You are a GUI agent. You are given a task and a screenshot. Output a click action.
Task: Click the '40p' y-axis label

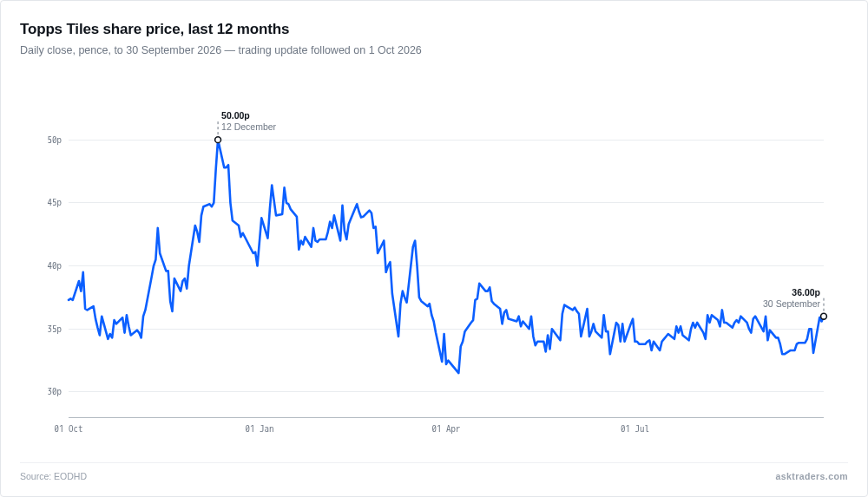click(x=54, y=265)
